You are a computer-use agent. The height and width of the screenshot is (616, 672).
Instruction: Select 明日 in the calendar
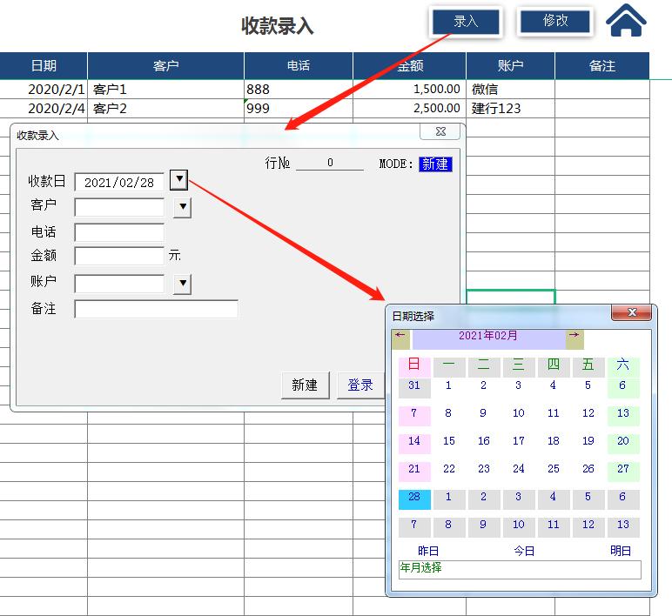click(x=620, y=551)
